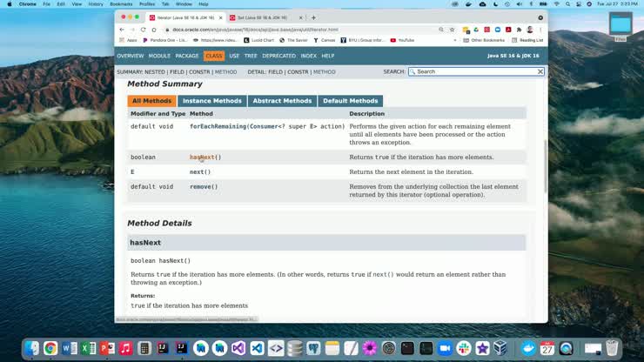Go to PACKAGE in the docs nav
The width and height of the screenshot is (644, 362).
(187, 56)
